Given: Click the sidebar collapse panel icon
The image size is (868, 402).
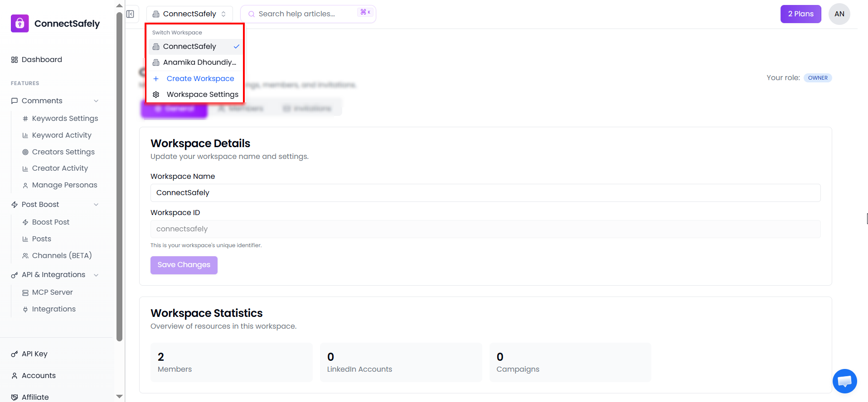Looking at the screenshot, I should point(131,14).
